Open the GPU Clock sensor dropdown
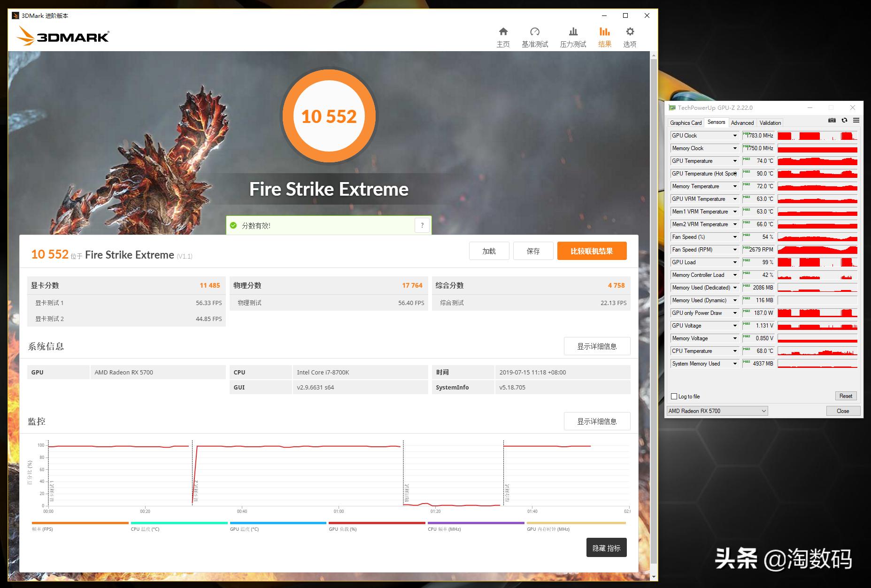 coord(735,136)
